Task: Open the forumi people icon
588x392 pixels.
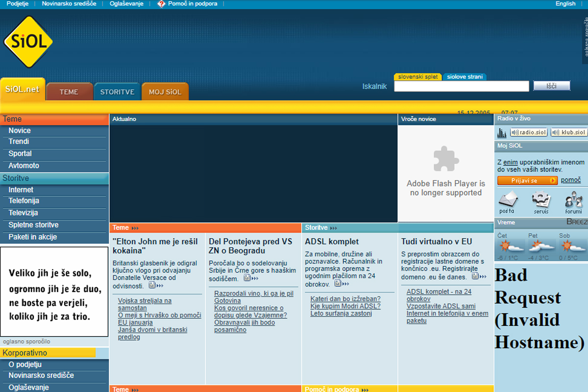Action: 573,199
